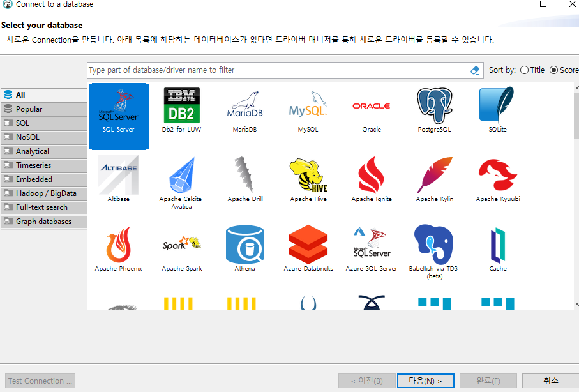Select the Apache Kylin feather icon
This screenshot has width=579, height=392.
coord(435,179)
